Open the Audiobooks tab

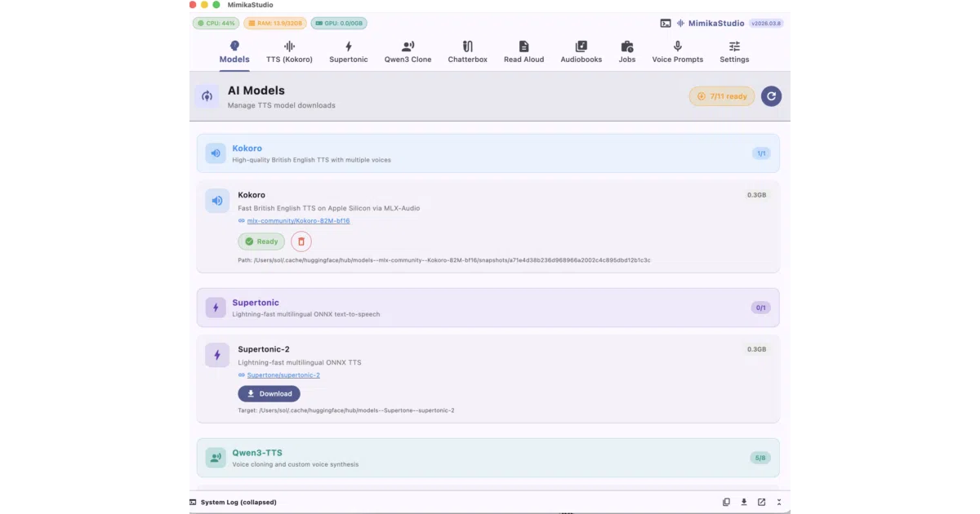point(581,52)
